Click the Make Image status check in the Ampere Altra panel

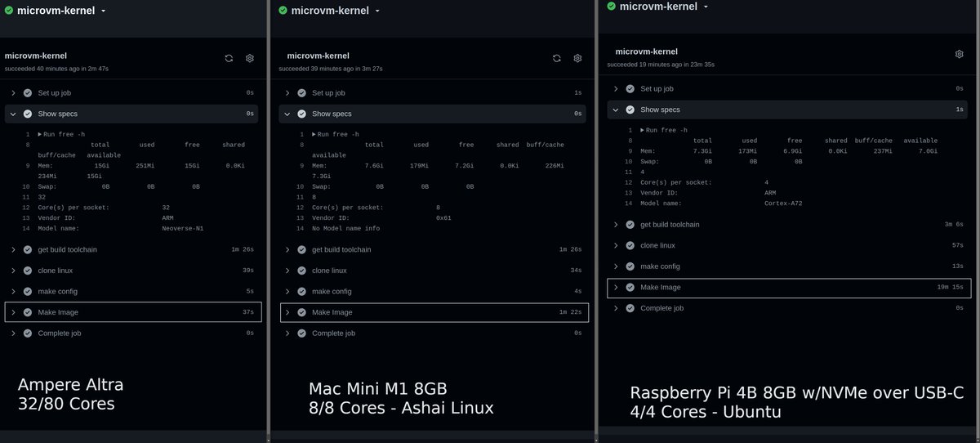point(28,312)
